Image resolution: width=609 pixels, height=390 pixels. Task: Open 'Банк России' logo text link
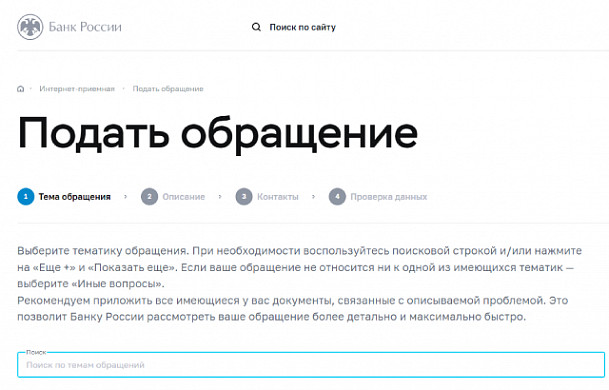(85, 27)
